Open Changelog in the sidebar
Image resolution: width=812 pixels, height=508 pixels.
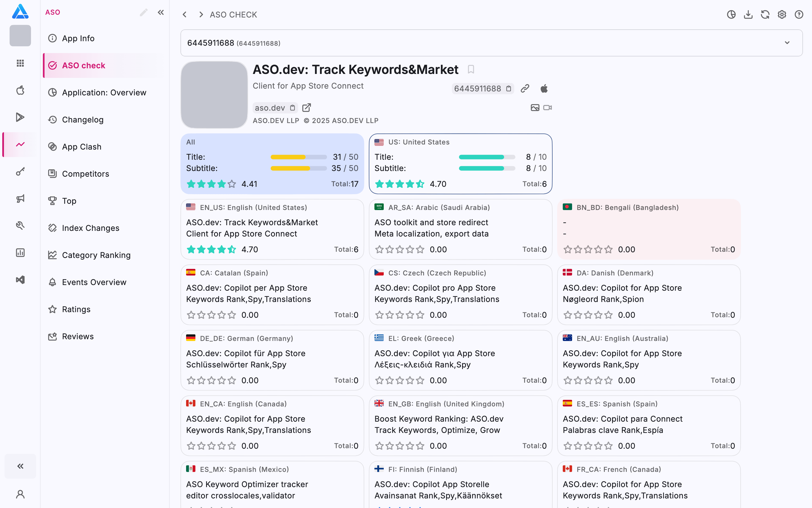point(104,120)
